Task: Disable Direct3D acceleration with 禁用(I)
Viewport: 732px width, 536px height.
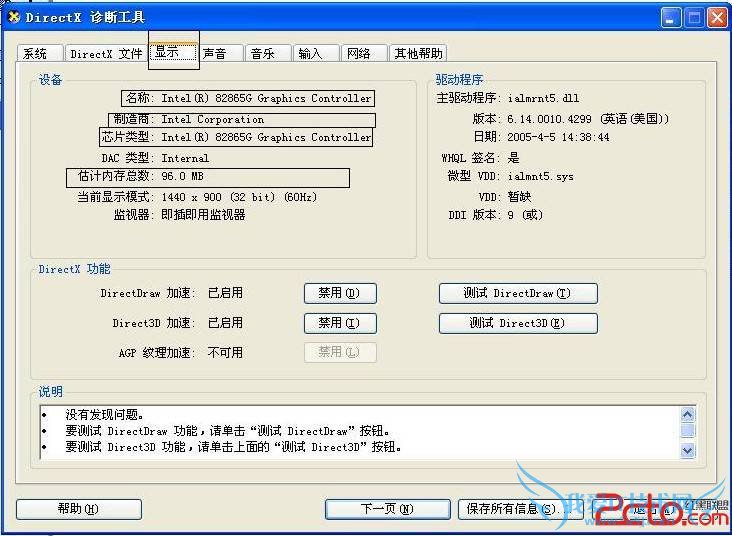Action: point(340,323)
